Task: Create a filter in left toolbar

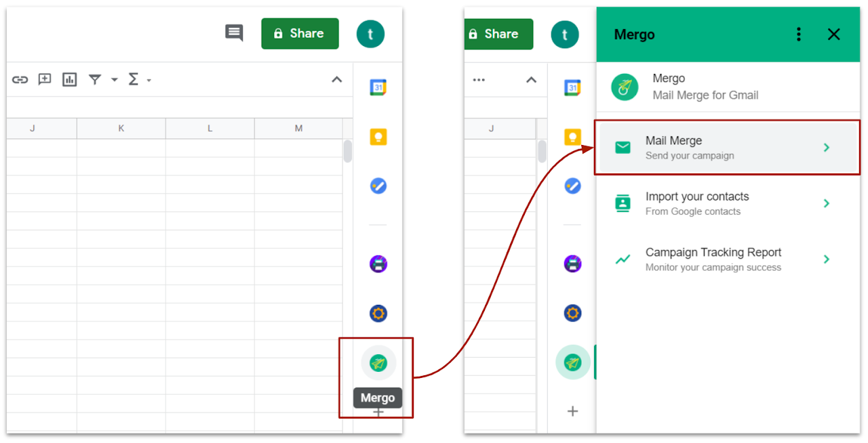Action: click(95, 80)
